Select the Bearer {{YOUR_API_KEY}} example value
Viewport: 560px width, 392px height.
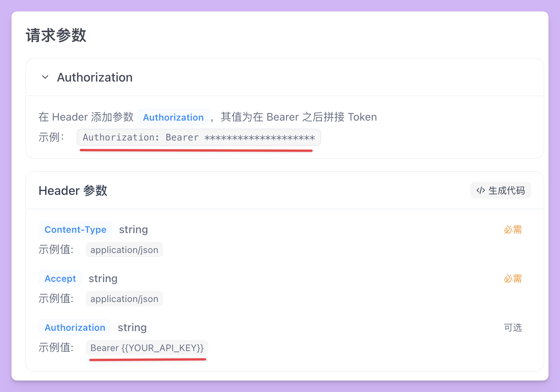pyautogui.click(x=147, y=348)
